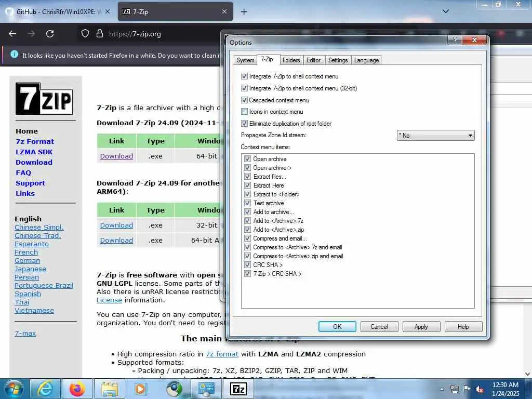The image size is (532, 399).
Task: Switch to the Language tab
Action: tap(366, 60)
